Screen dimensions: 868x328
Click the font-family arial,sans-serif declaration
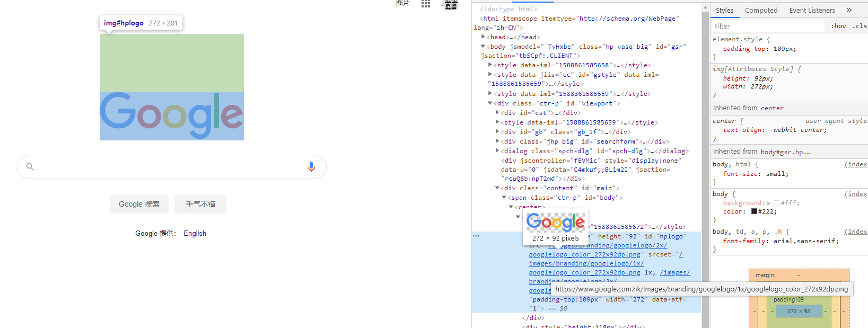[781, 241]
